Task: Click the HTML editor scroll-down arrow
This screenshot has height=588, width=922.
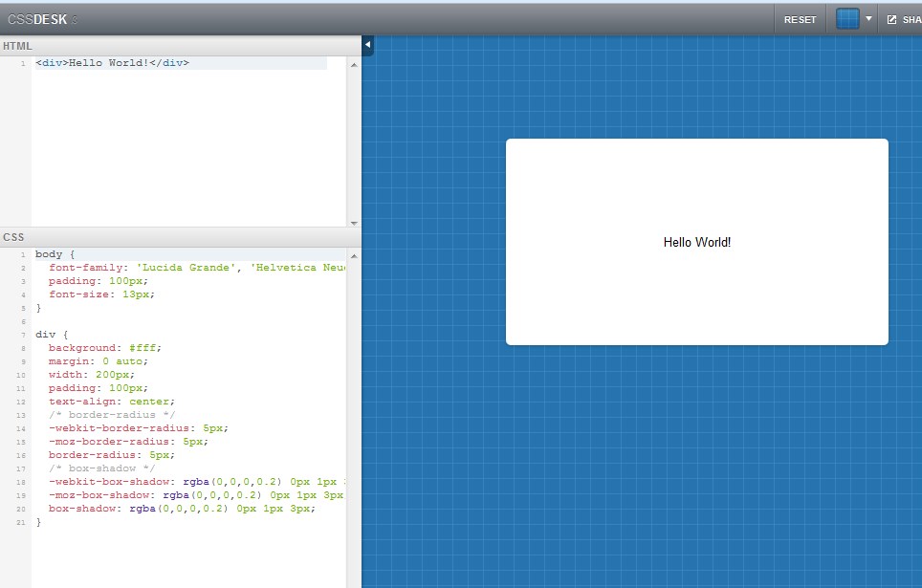Action: tap(354, 223)
